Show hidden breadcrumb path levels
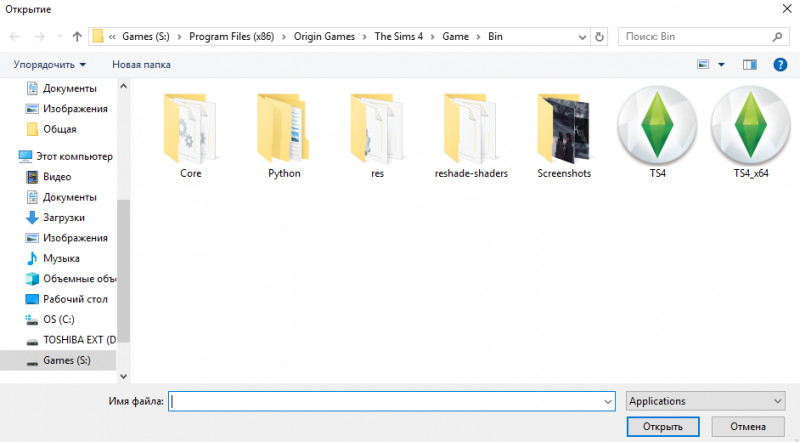The width and height of the screenshot is (800, 442). [112, 37]
